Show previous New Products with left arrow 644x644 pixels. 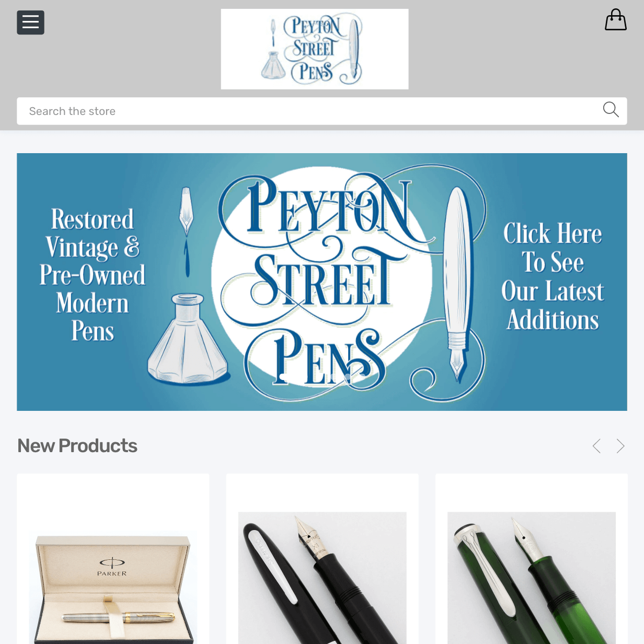[x=596, y=446]
